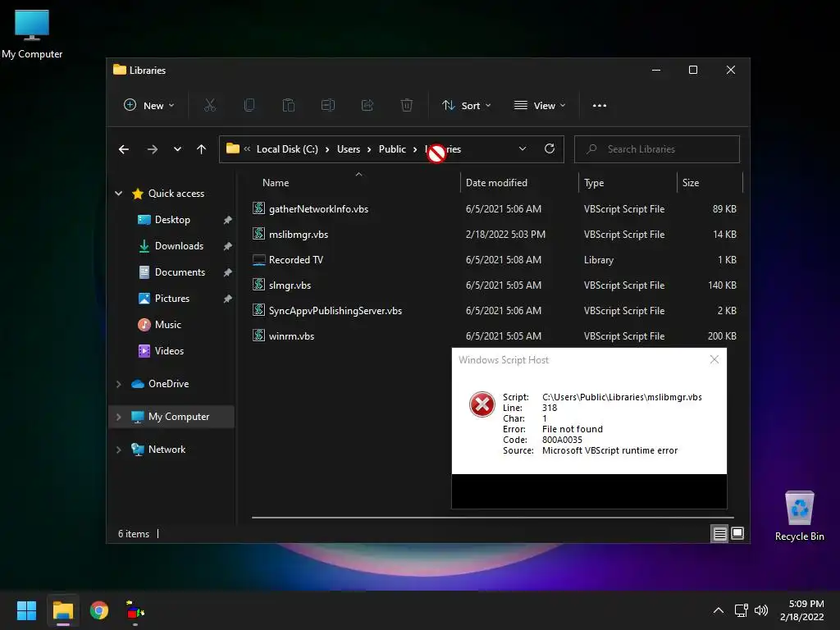840x630 pixels.
Task: Click the colorful app icon beside Chrome on taskbar
Action: (135, 610)
